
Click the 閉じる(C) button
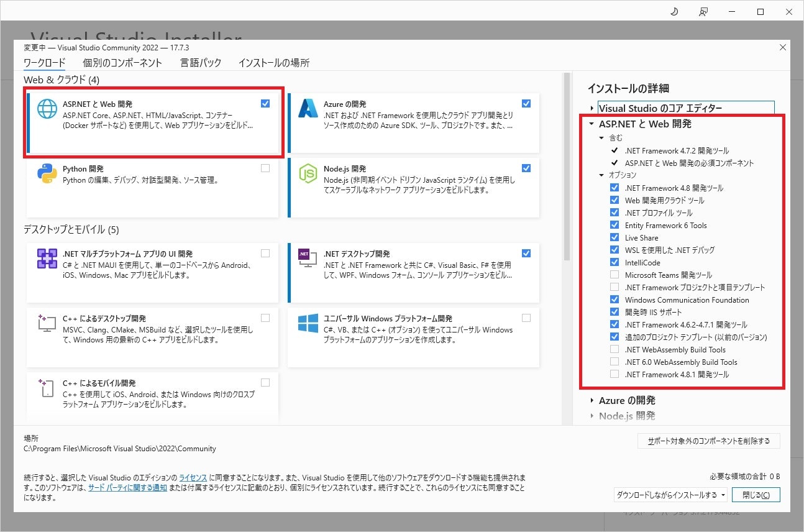pos(756,495)
